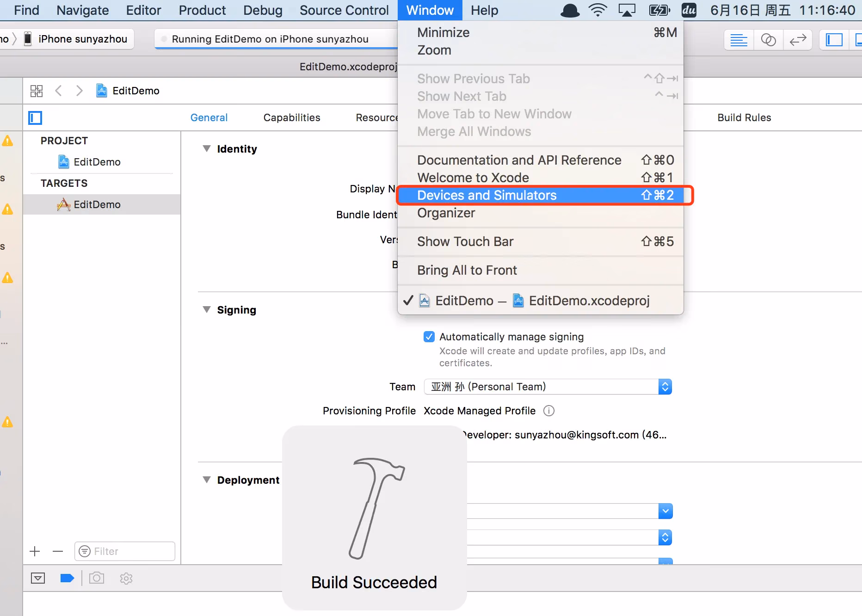Click the blue breakpoints tag icon
This screenshot has height=616, width=862.
[x=67, y=578]
